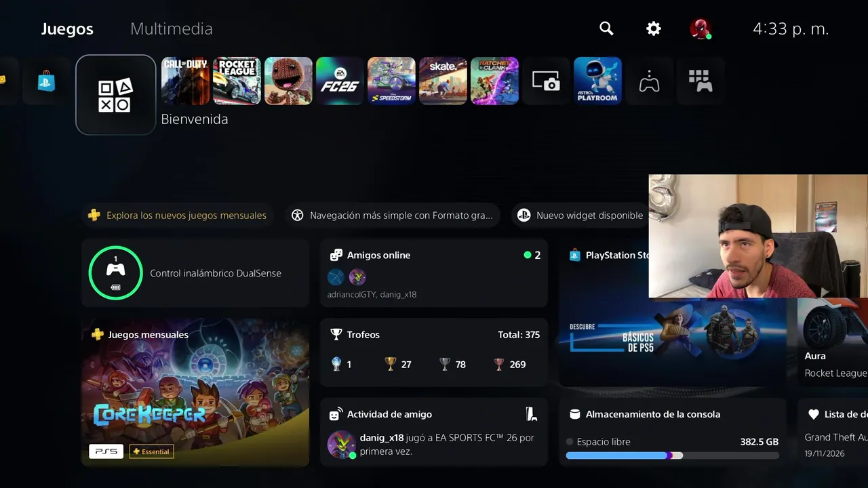This screenshot has width=868, height=488.
Task: Click the gold trophy icon
Action: (390, 364)
